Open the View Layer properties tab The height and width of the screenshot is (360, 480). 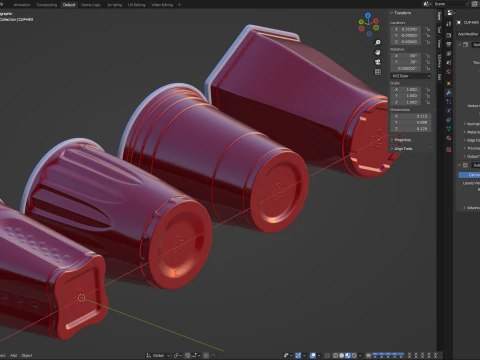pos(449,53)
